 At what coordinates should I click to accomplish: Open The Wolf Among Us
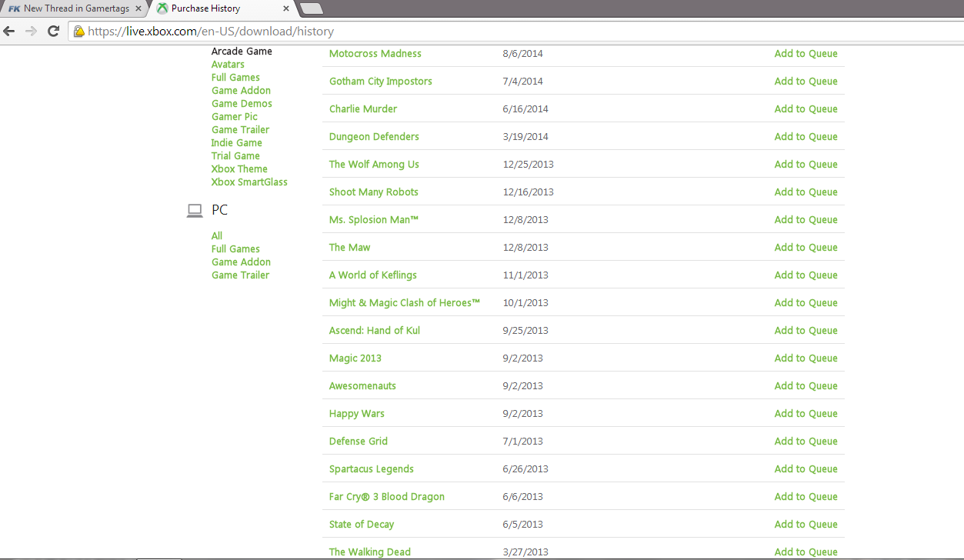coord(374,165)
